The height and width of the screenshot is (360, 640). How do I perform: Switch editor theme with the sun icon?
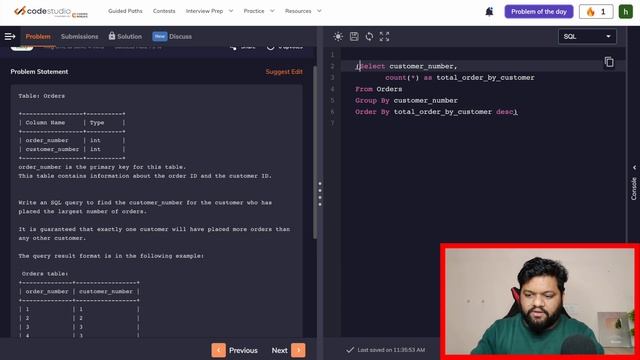[x=338, y=36]
